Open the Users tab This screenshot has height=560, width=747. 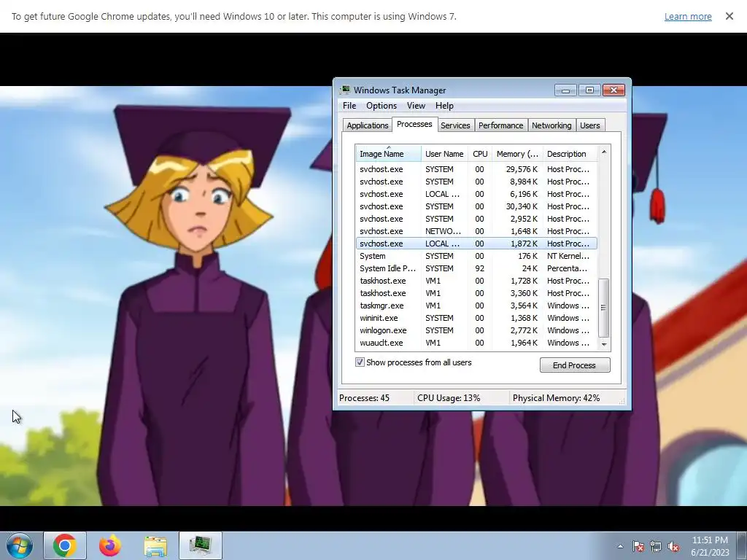tap(589, 125)
